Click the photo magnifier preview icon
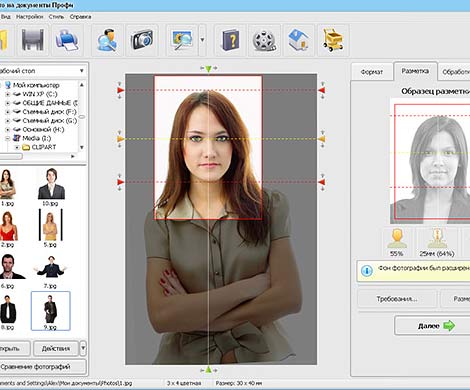470x390 pixels. click(182, 40)
